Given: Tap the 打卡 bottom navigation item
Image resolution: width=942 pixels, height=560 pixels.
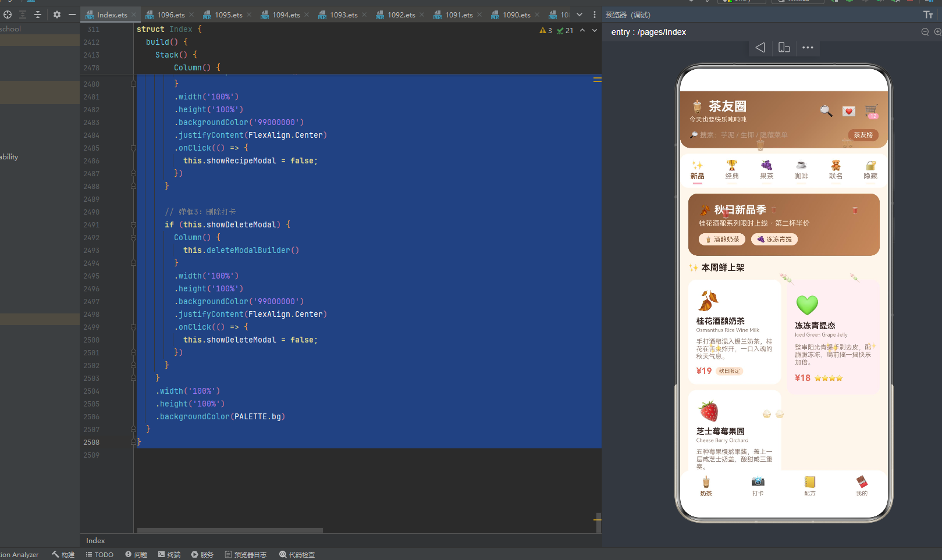Looking at the screenshot, I should click(758, 486).
